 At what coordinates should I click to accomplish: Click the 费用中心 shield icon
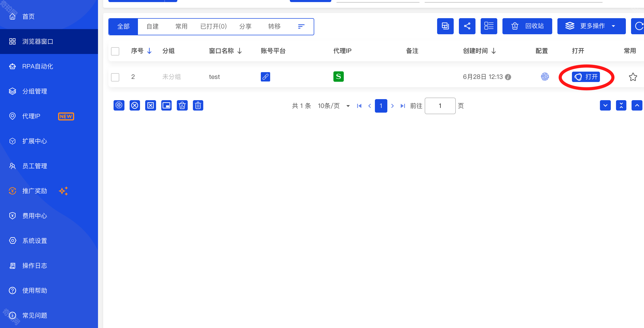(x=12, y=216)
